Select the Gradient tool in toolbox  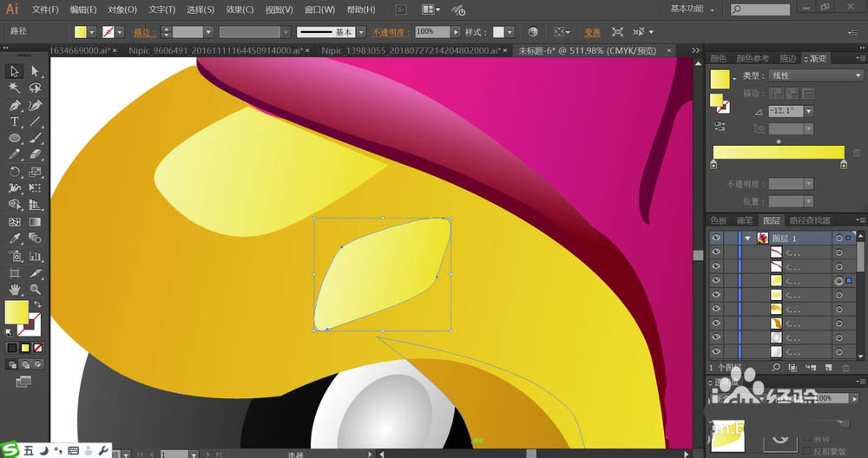coord(35,222)
